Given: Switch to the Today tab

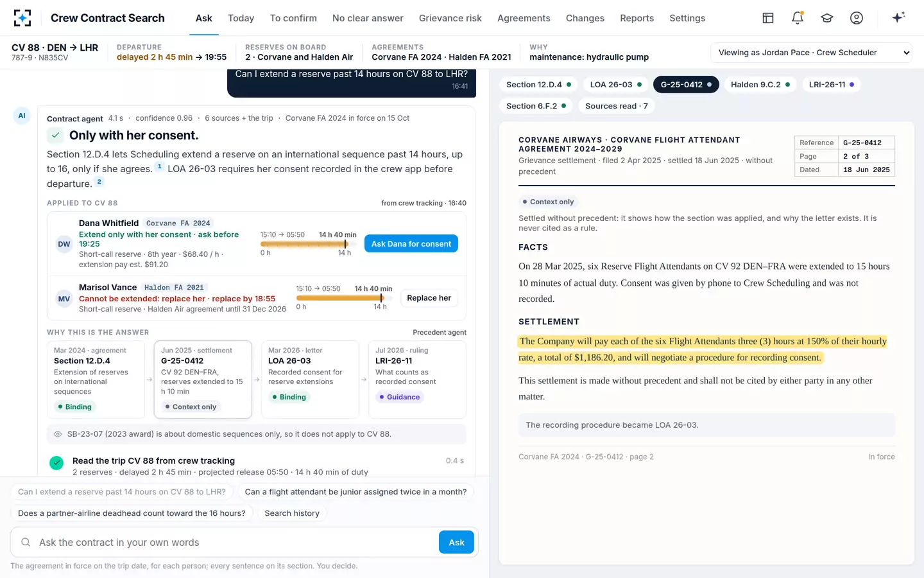Looking at the screenshot, I should (241, 18).
